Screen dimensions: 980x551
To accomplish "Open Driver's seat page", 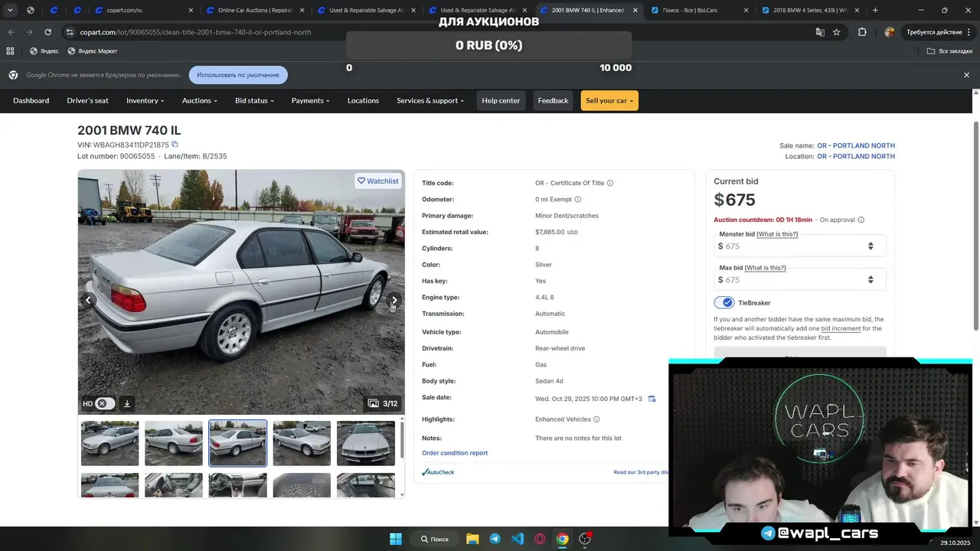I will pyautogui.click(x=87, y=100).
